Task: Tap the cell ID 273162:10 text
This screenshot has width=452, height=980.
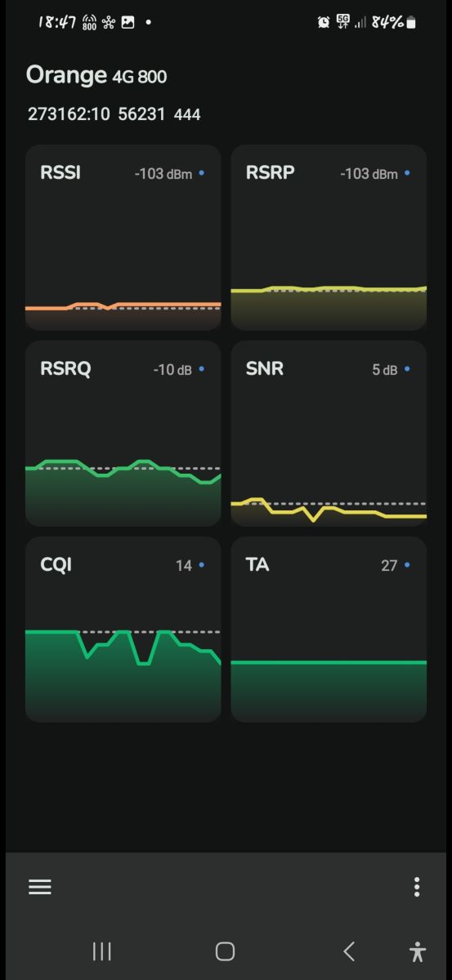Action: 69,114
